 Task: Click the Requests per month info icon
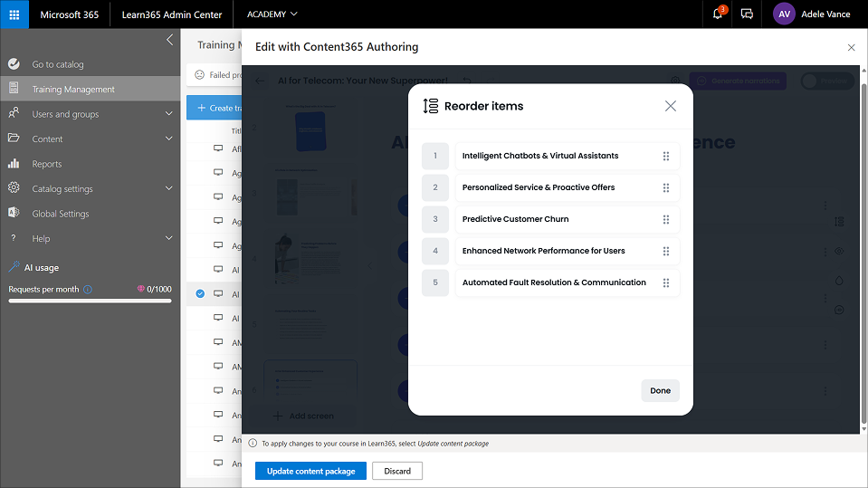tap(88, 290)
